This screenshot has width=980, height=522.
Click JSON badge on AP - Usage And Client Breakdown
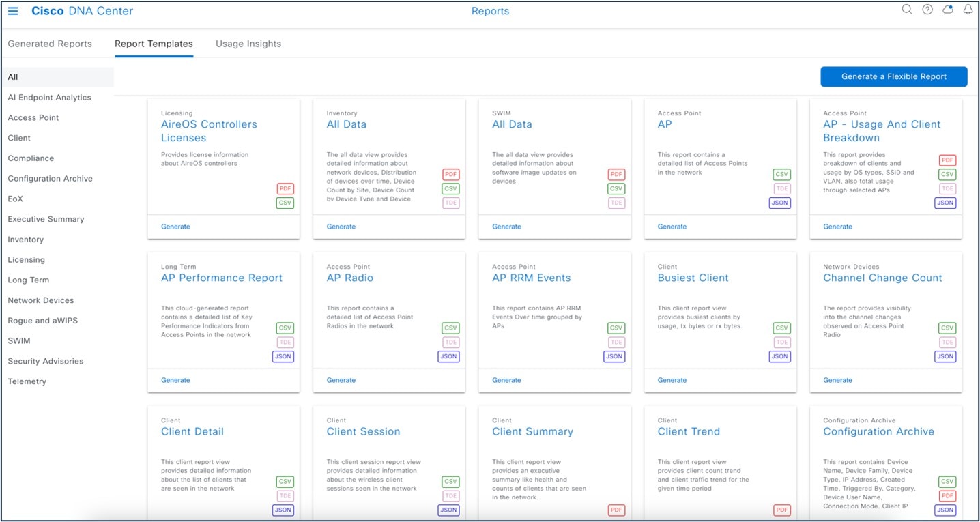click(x=945, y=203)
